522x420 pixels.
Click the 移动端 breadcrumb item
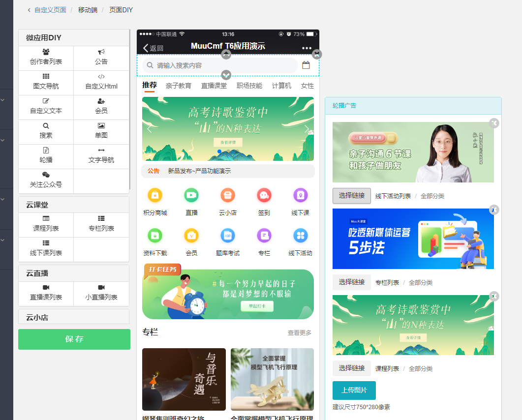click(88, 10)
